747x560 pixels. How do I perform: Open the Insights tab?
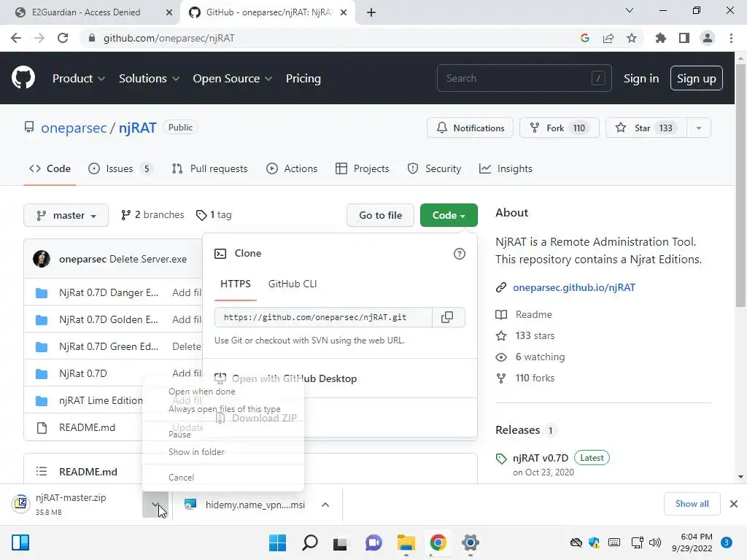click(506, 168)
